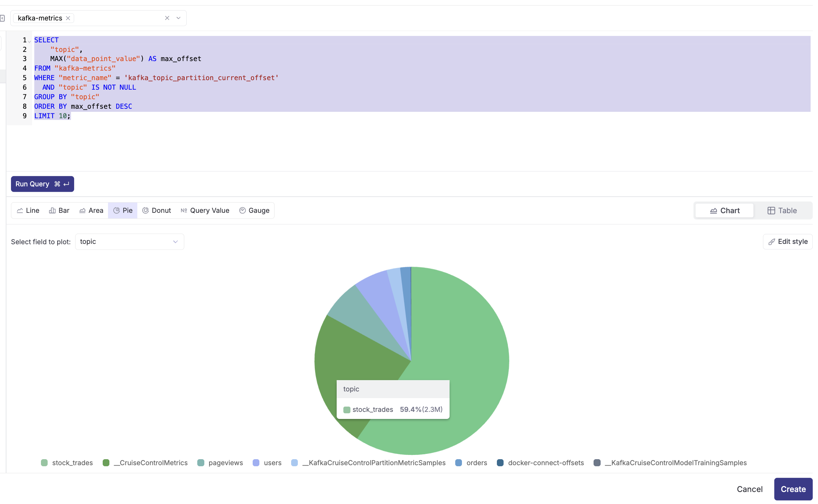The width and height of the screenshot is (818, 504).
Task: Switch to Gauge visualization
Action: tap(254, 210)
